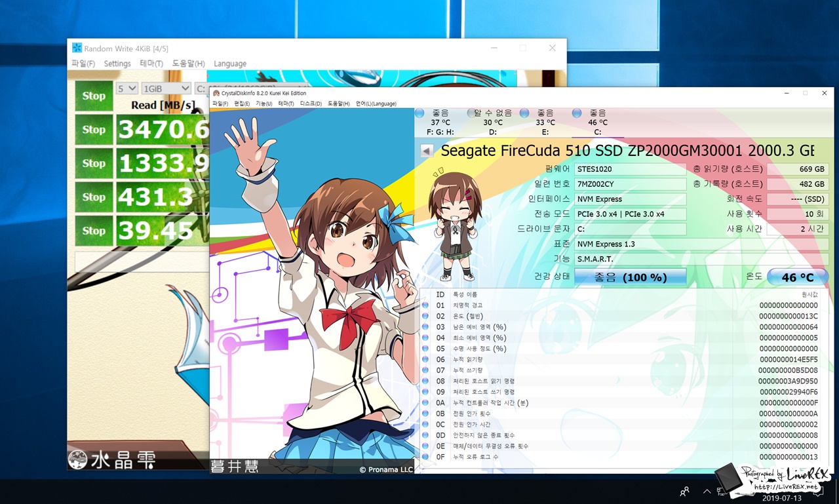Click status orb for attribute 07 누적 쓰기량
Screen dimensions: 839x504
(x=425, y=370)
